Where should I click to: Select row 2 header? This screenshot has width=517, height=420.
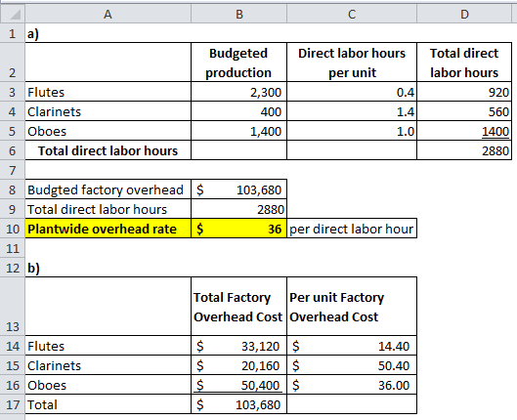(13, 63)
